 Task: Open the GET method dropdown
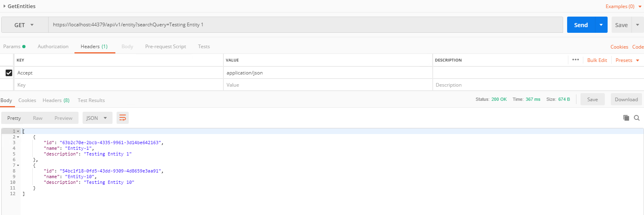[24, 25]
